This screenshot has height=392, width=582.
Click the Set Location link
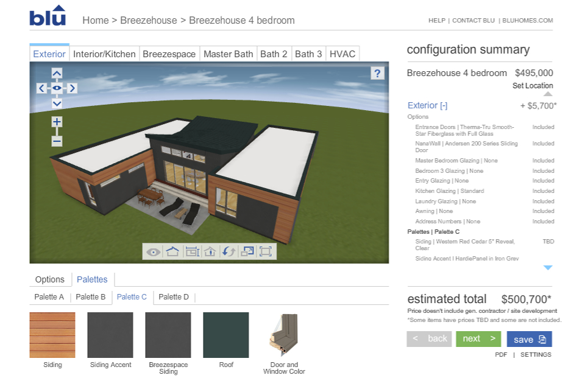(x=532, y=86)
